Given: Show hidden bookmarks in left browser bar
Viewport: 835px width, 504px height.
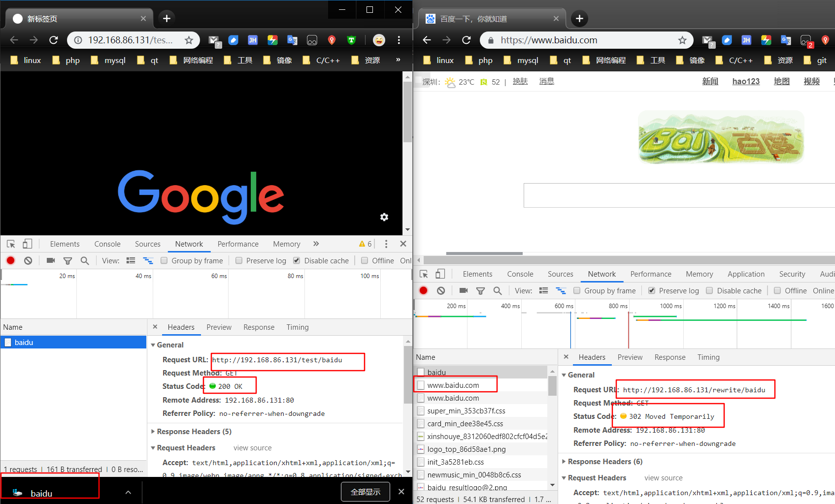Looking at the screenshot, I should click(x=398, y=60).
